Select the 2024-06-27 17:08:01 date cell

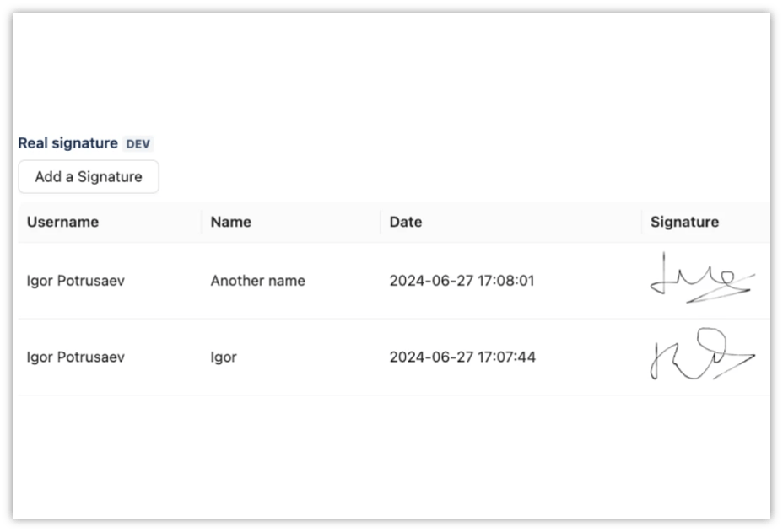pyautogui.click(x=462, y=281)
